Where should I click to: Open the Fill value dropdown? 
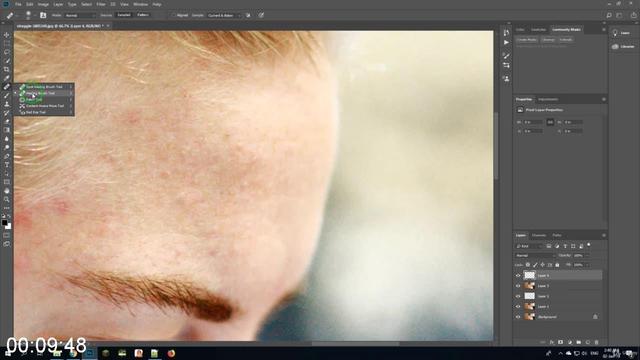[587, 265]
